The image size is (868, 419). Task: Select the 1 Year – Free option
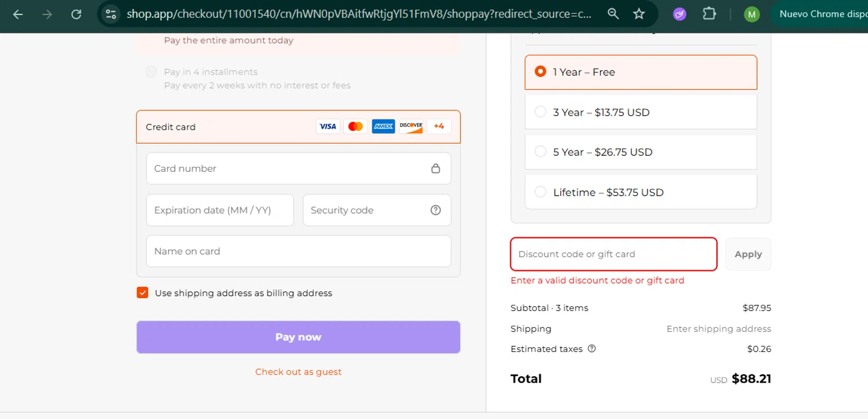pyautogui.click(x=540, y=72)
